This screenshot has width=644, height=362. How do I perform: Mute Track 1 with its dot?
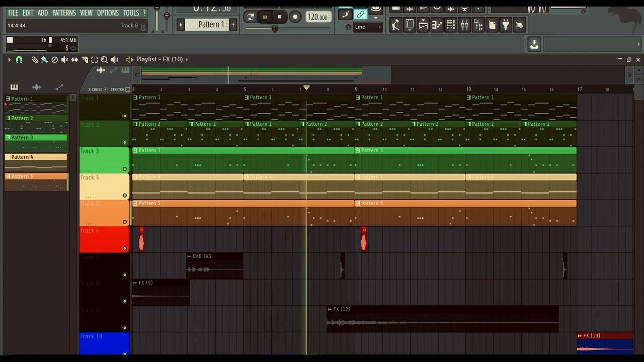click(x=125, y=116)
